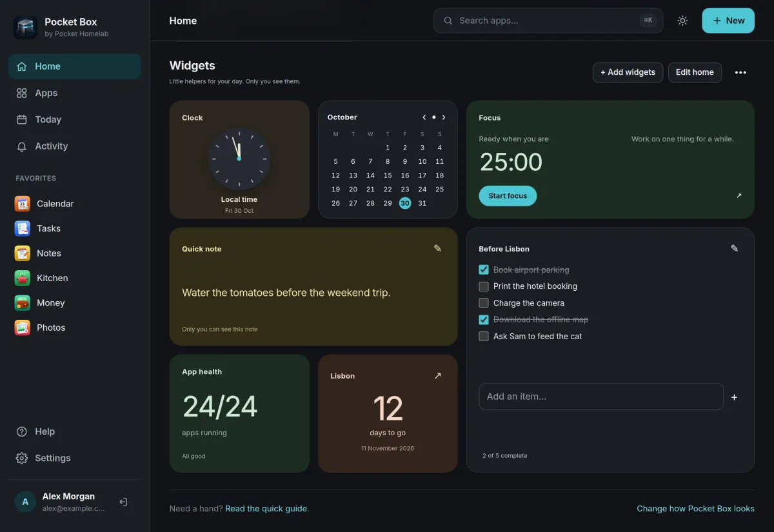This screenshot has width=774, height=532.
Task: Select October 30 in the calendar
Action: coord(405,203)
